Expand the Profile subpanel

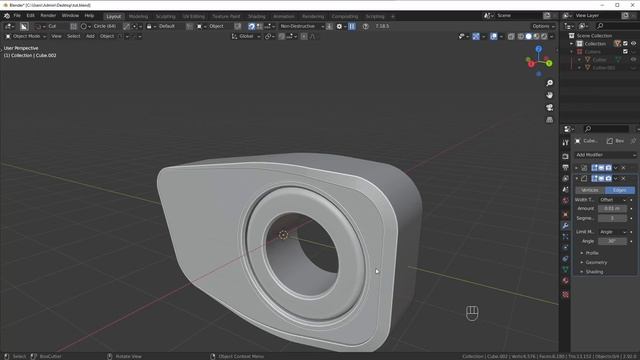[591, 253]
